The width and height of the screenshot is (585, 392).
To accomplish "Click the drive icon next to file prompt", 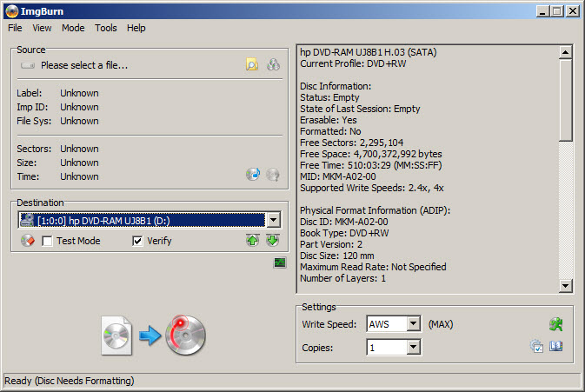I will pos(28,66).
